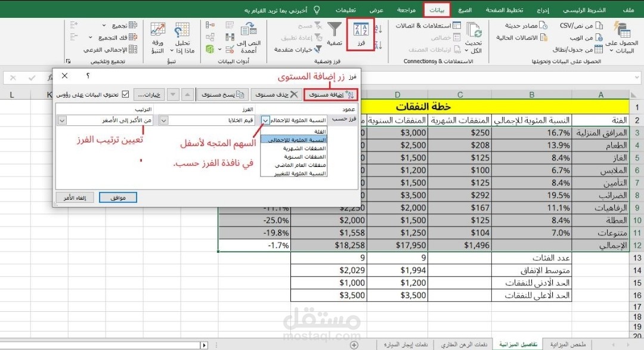Open the Group (تجميع) dropdown
Image resolution: width=644 pixels, height=350 pixels.
point(104,26)
